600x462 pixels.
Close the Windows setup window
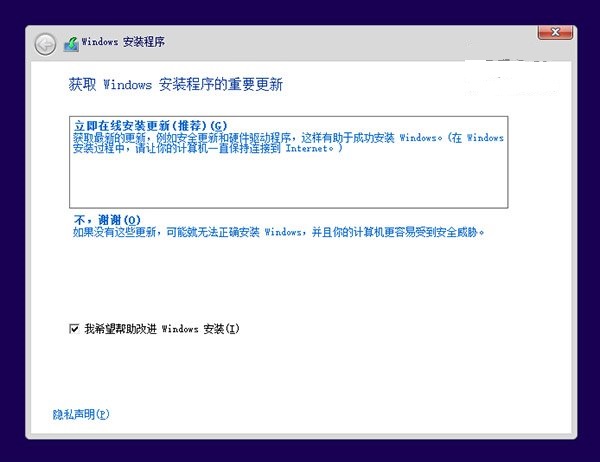(x=555, y=32)
